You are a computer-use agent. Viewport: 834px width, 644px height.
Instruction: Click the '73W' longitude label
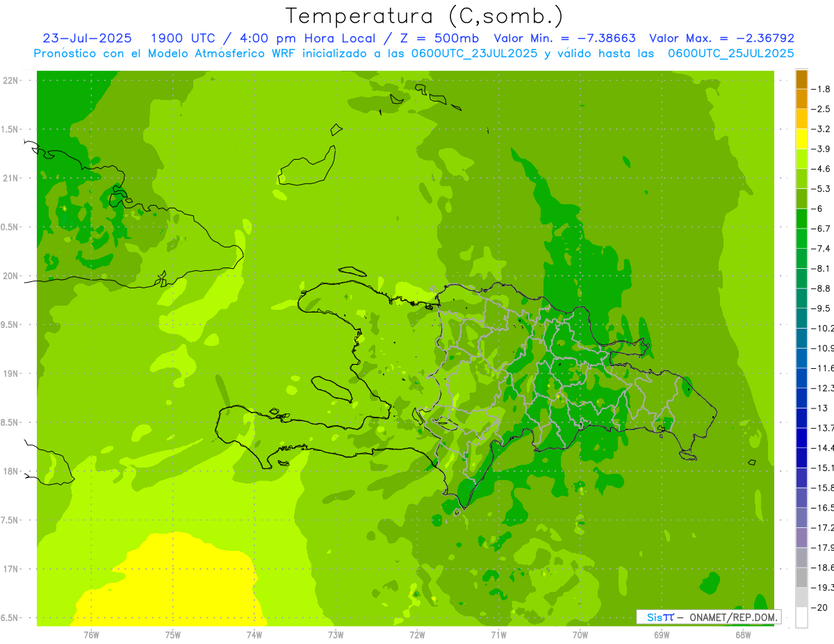click(336, 634)
